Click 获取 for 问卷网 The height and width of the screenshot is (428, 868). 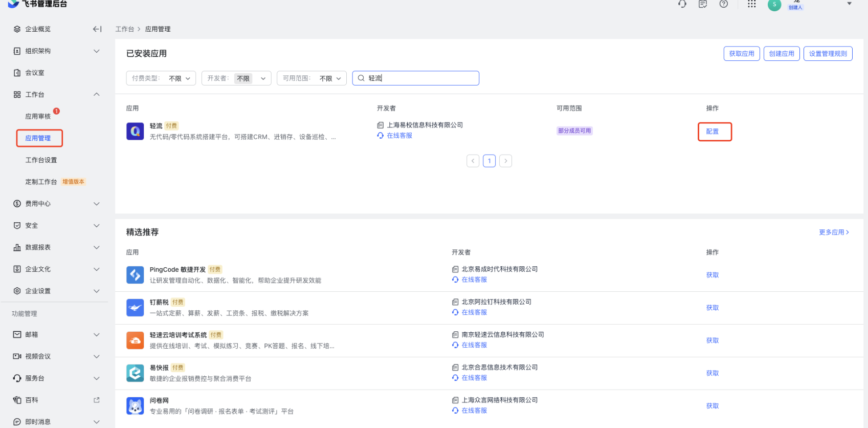[x=713, y=406]
